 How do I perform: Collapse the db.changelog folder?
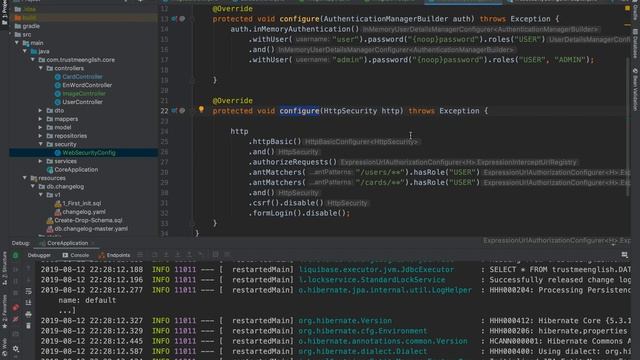(33, 187)
